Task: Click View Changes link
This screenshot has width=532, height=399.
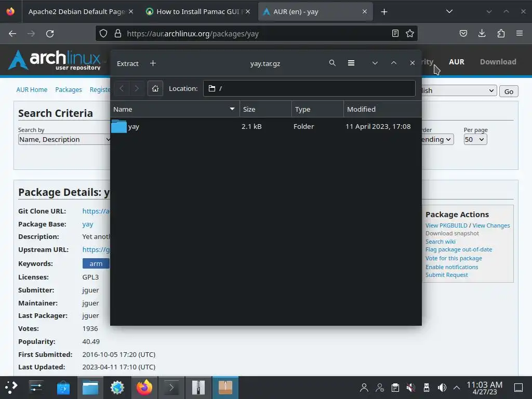Action: [x=491, y=225]
